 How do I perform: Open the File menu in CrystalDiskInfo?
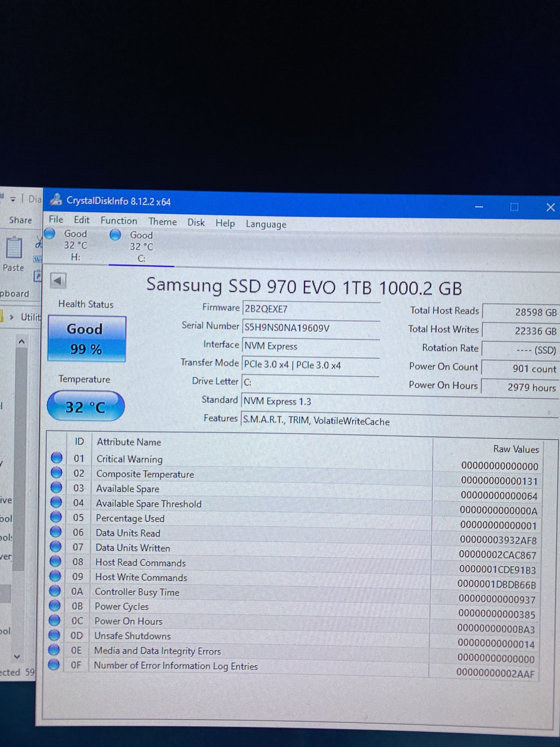(56, 219)
